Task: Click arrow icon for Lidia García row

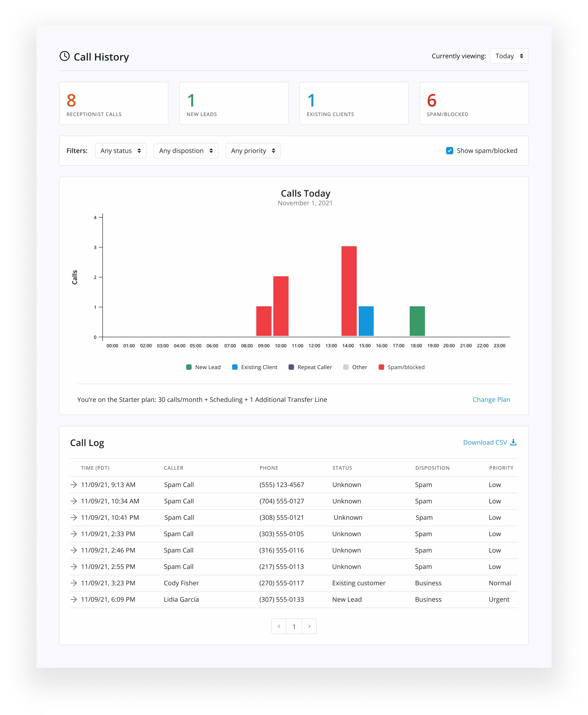Action: pos(73,599)
